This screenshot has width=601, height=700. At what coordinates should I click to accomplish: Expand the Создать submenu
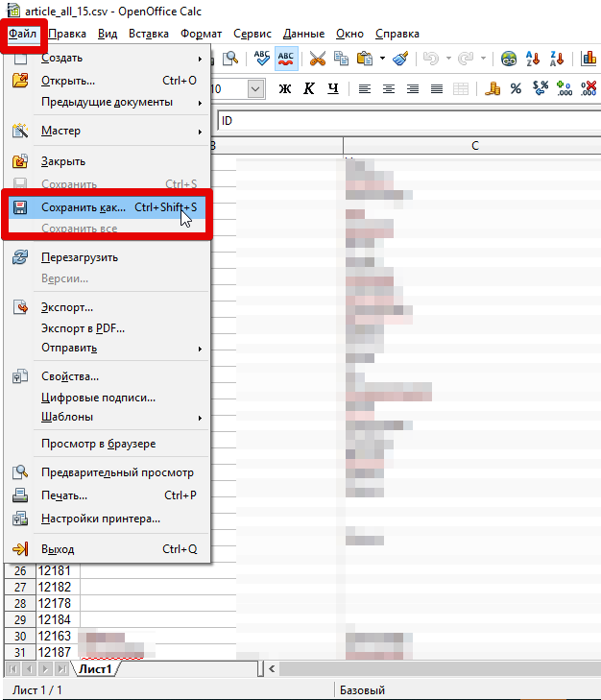108,58
